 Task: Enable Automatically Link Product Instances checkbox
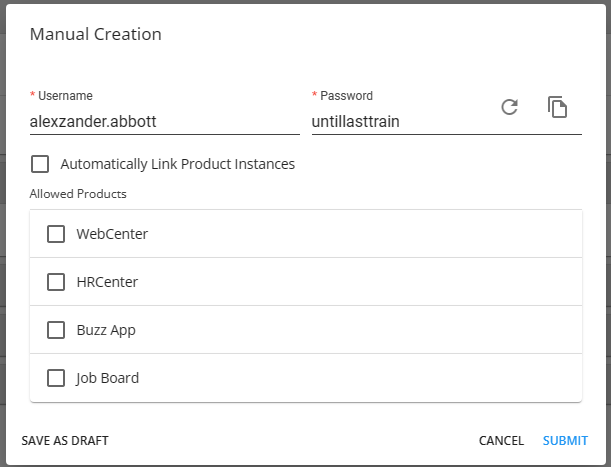pyautogui.click(x=40, y=164)
